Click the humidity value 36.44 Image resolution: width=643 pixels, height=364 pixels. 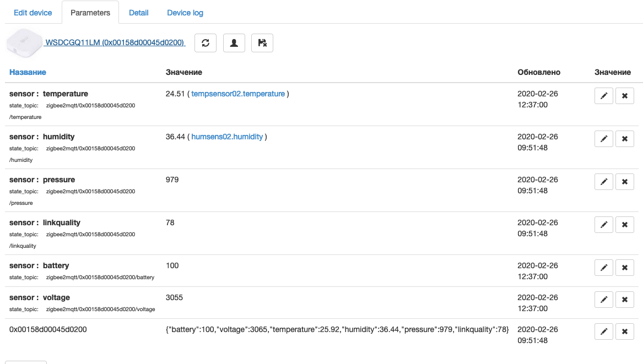pos(175,137)
